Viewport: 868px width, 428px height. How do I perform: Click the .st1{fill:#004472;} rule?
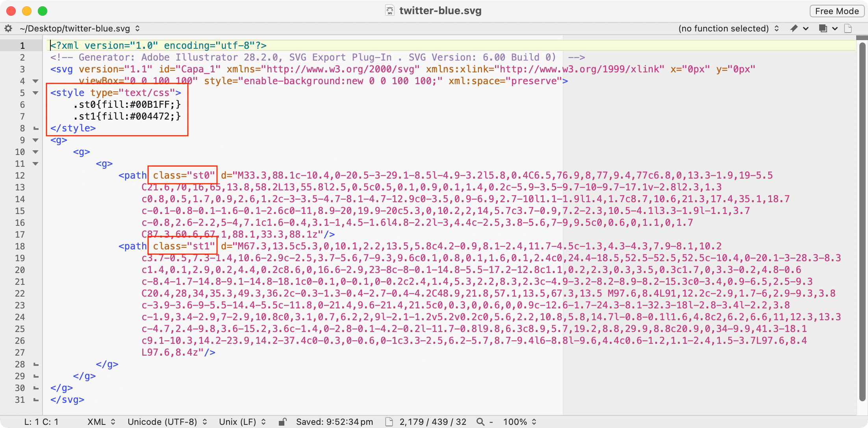127,116
